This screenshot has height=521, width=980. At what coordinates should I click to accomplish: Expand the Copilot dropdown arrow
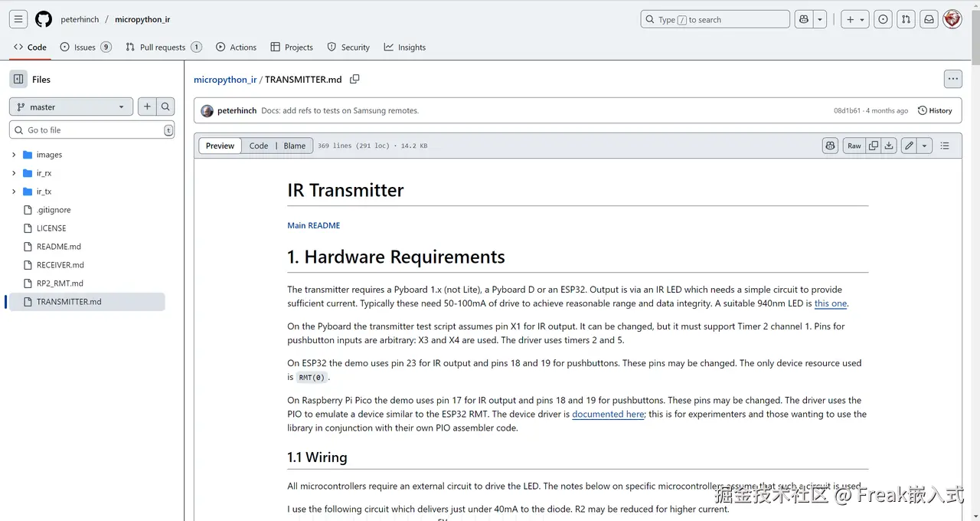coord(820,19)
